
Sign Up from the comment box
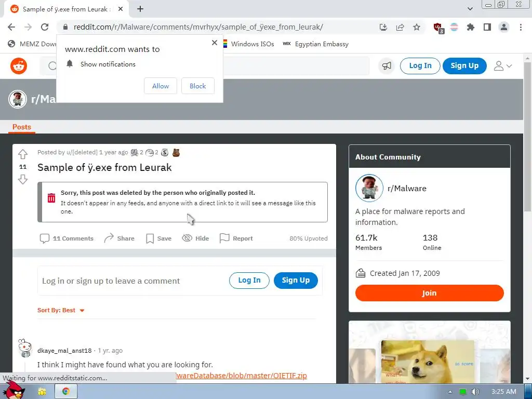tap(296, 280)
